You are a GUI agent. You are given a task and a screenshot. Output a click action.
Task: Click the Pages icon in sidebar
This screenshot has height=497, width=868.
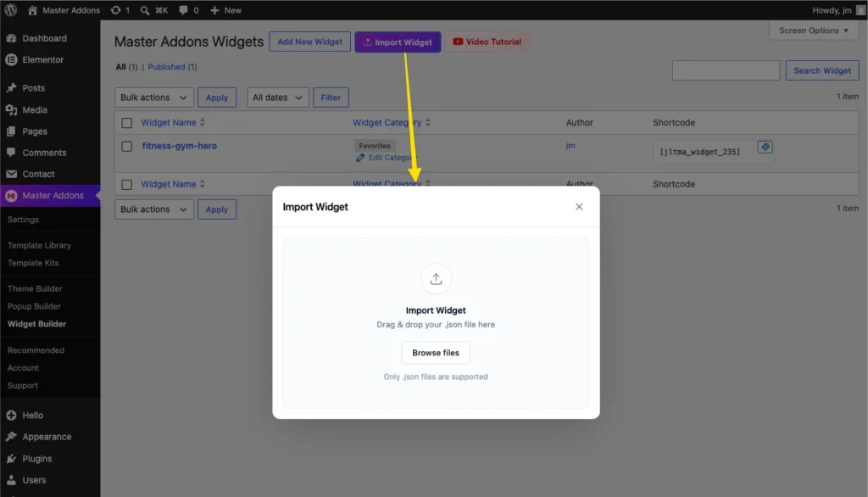[x=11, y=131]
